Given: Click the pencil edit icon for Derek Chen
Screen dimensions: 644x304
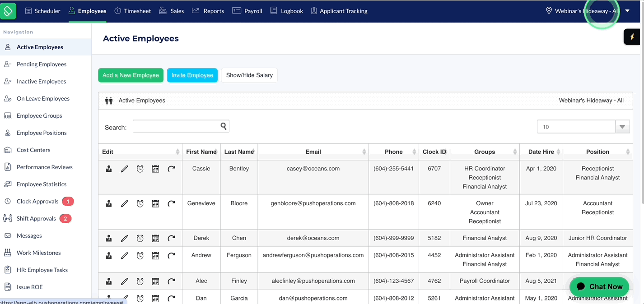Looking at the screenshot, I should point(125,238).
